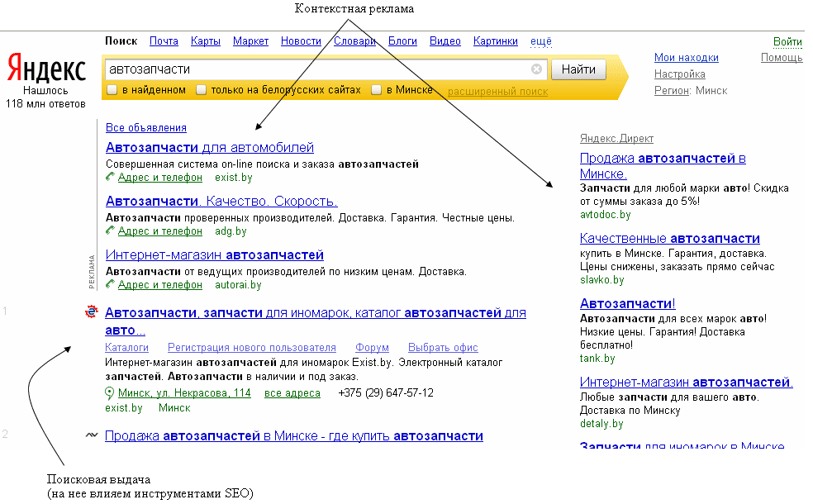Switch to the Словари tab
The image size is (813, 504).
[354, 41]
